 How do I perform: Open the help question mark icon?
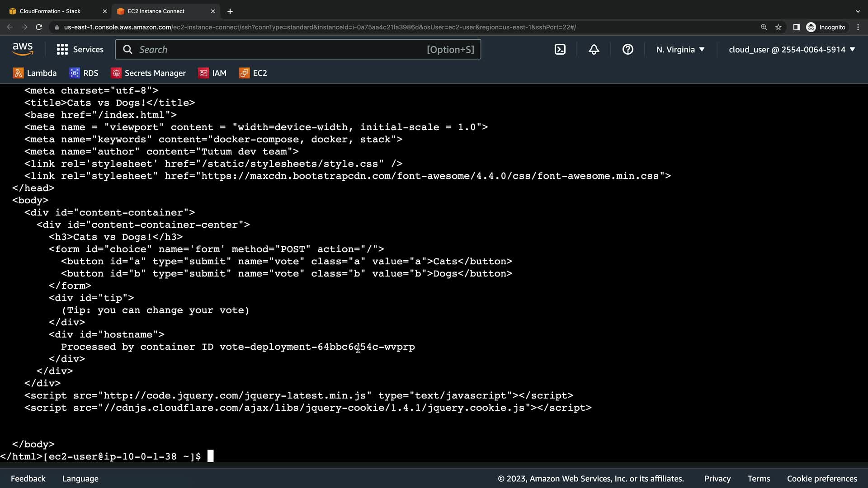(628, 50)
